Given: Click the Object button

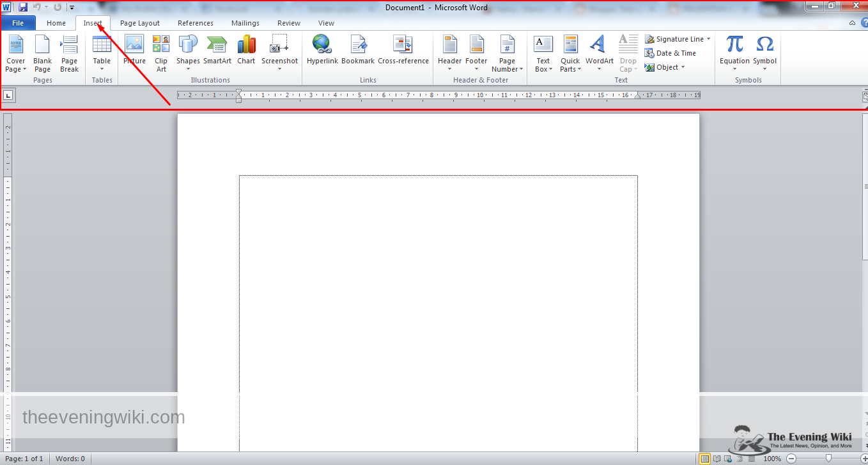Looking at the screenshot, I should click(x=662, y=67).
